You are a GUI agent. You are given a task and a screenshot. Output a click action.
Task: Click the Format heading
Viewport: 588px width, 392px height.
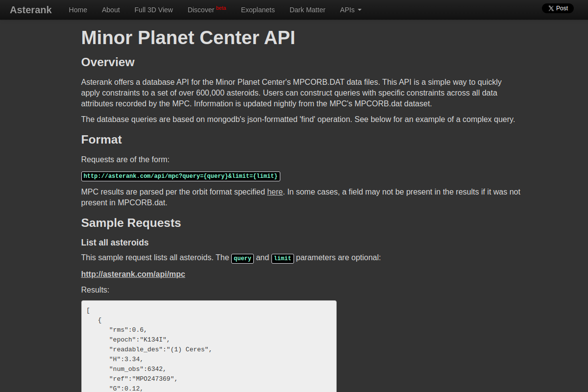click(101, 140)
